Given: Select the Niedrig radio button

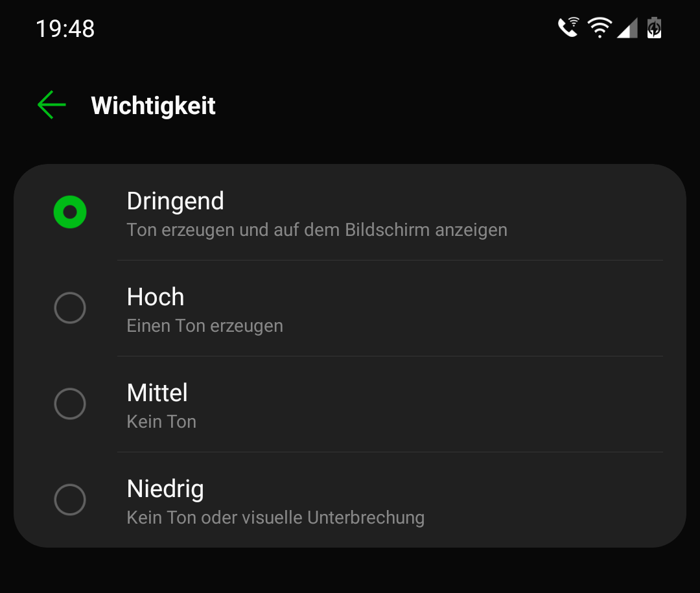Looking at the screenshot, I should click(70, 500).
